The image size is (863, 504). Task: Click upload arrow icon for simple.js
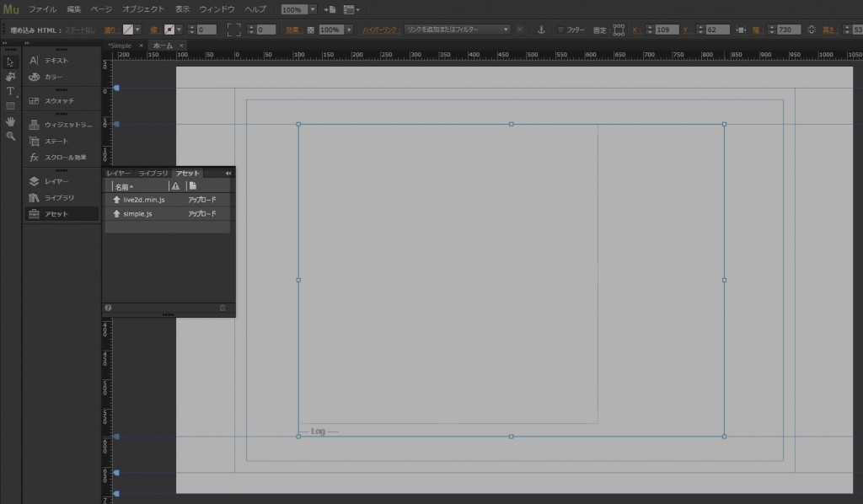click(116, 213)
